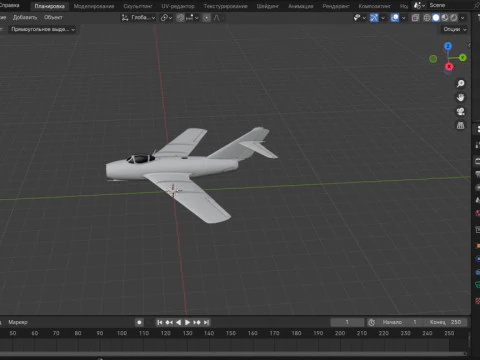This screenshot has width=480, height=360.
Task: Switch to Планировка workspace tab
Action: (49, 6)
